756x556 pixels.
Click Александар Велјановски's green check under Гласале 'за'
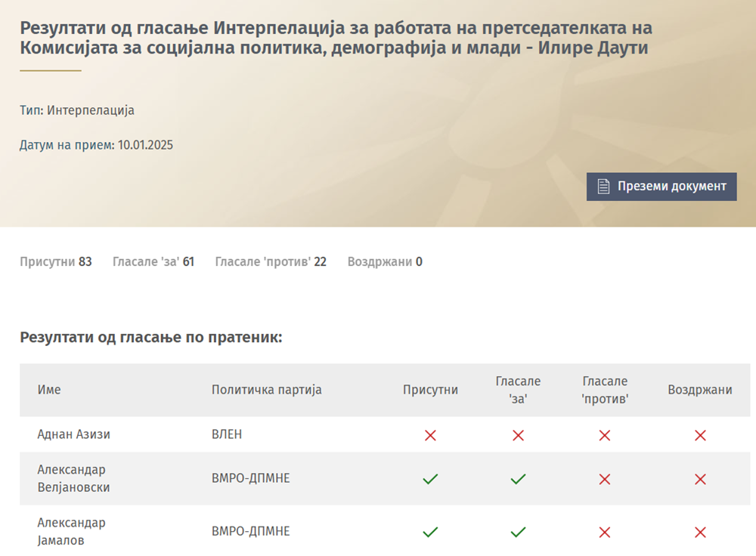pos(518,479)
